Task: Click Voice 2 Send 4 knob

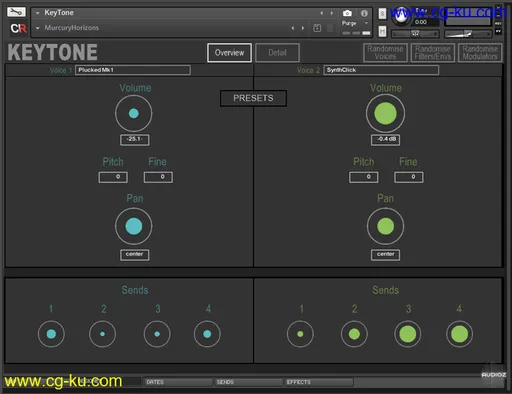Action: click(x=459, y=334)
